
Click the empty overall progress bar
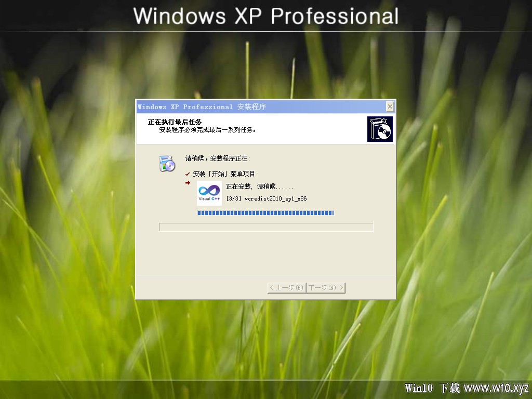tap(266, 227)
